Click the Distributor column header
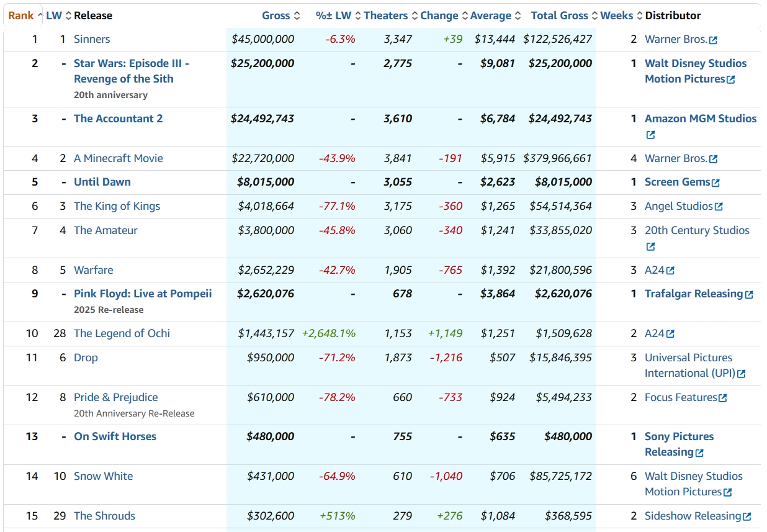The width and height of the screenshot is (767, 532). point(673,16)
